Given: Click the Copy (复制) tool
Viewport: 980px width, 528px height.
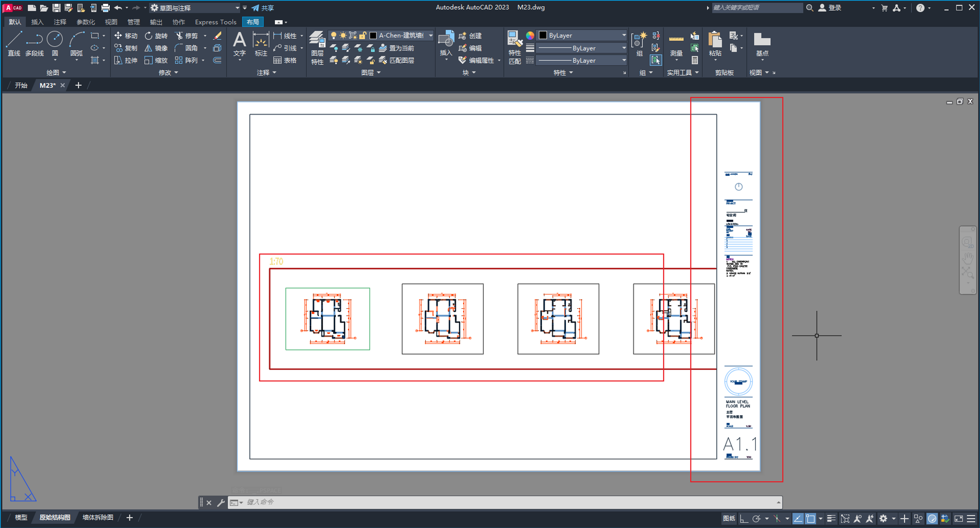Looking at the screenshot, I should 126,48.
